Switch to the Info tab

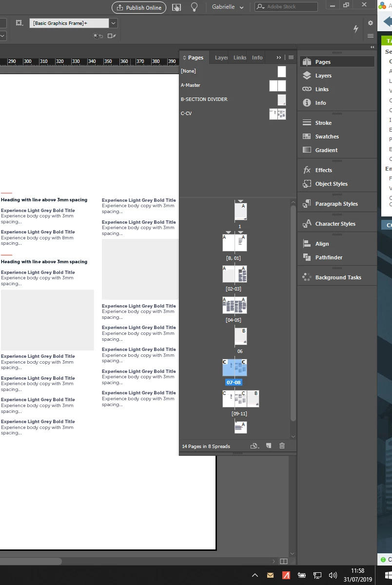pyautogui.click(x=257, y=58)
